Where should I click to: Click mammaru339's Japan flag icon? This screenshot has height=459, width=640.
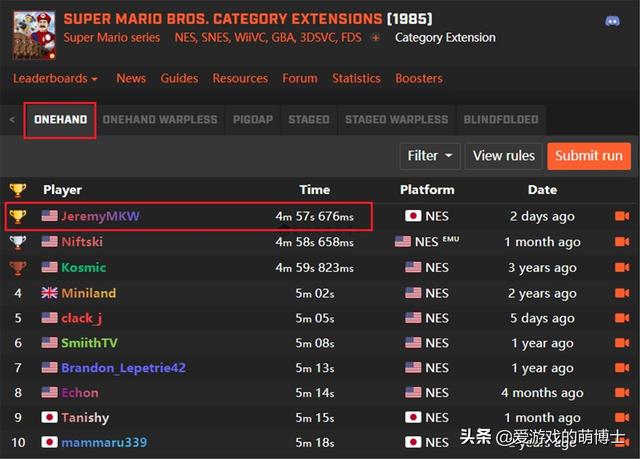point(49,442)
